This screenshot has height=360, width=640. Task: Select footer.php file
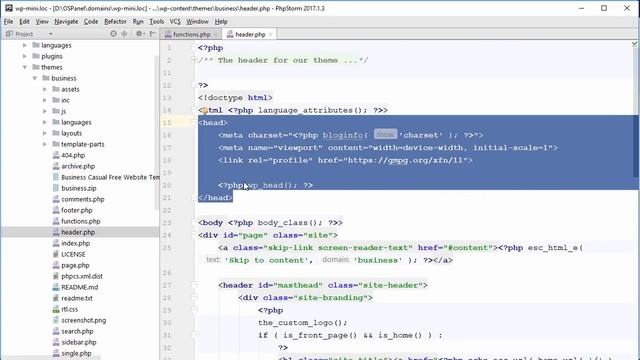(77, 211)
